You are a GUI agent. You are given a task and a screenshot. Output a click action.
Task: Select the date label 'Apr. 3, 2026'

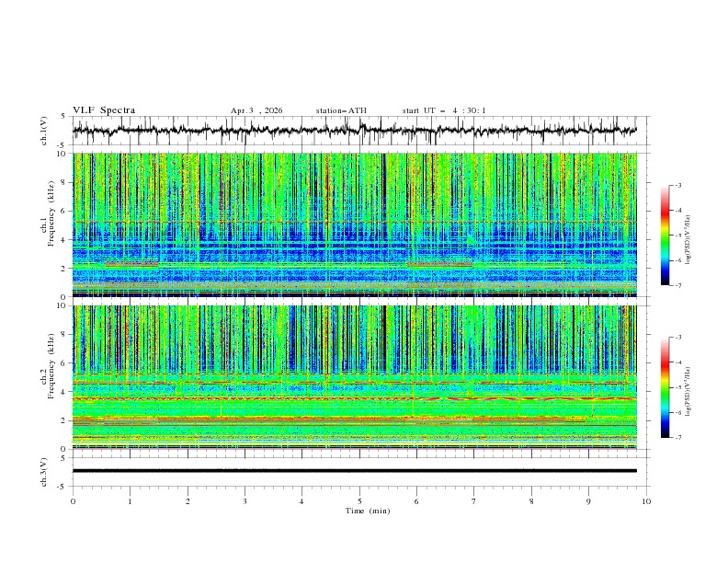(256, 110)
